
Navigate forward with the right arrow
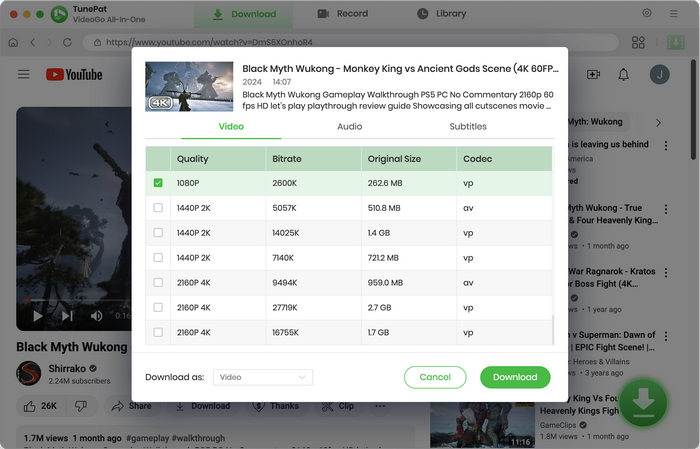(50, 42)
